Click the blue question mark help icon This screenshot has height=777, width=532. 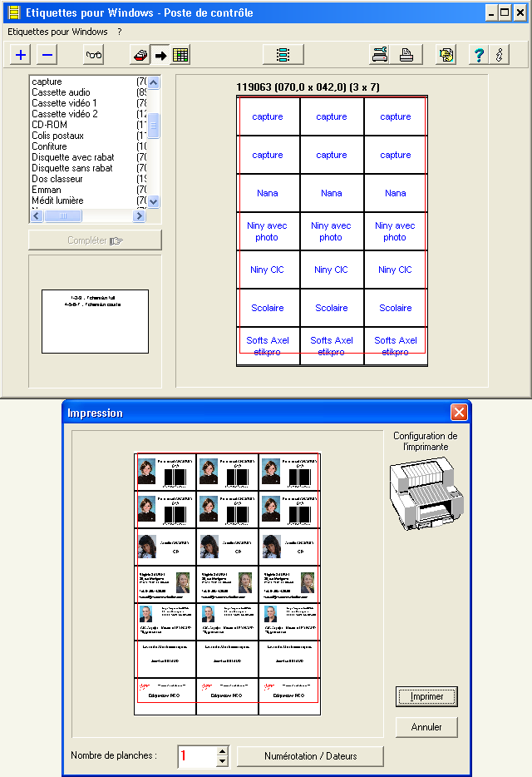click(x=479, y=55)
